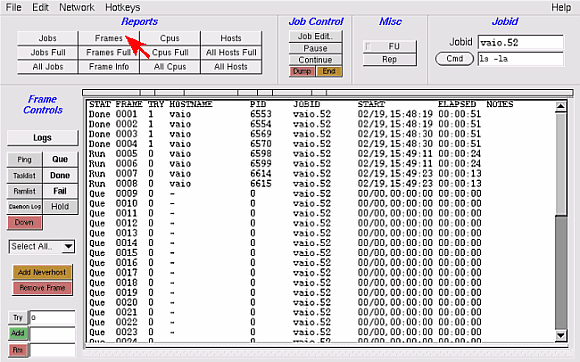Toggle the FU checkbox button
The height and width of the screenshot is (362, 580).
[x=390, y=46]
